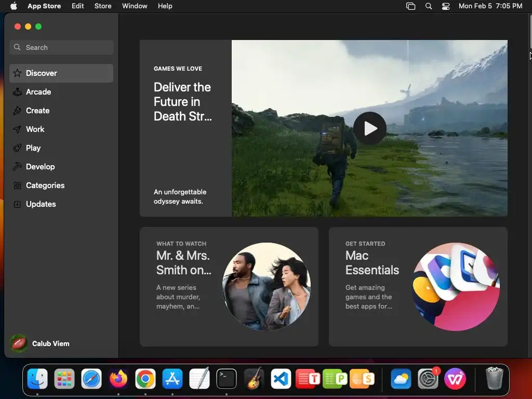Open the Store menu

[103, 6]
